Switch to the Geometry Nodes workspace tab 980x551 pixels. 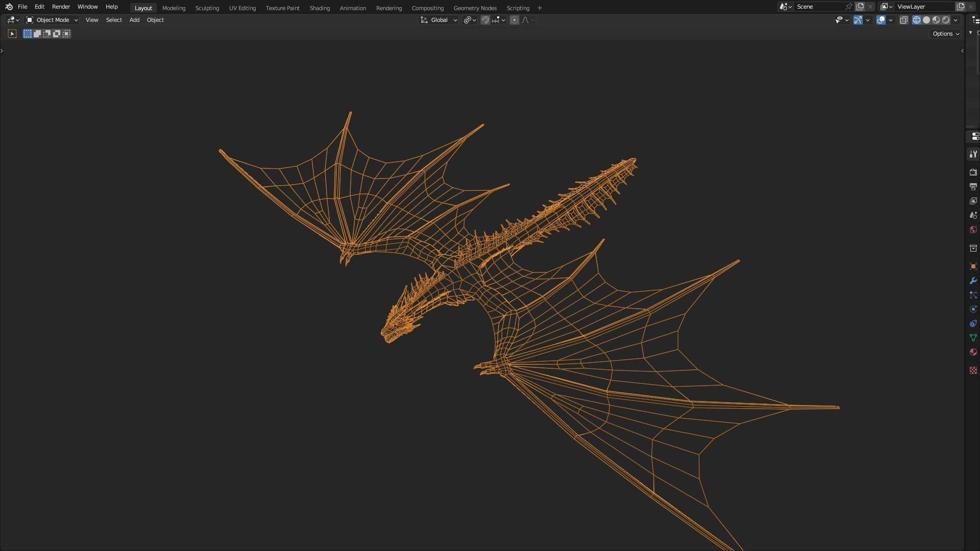(475, 8)
